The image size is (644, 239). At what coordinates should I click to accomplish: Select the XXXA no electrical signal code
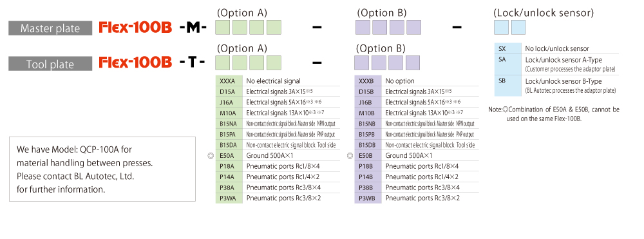229,81
